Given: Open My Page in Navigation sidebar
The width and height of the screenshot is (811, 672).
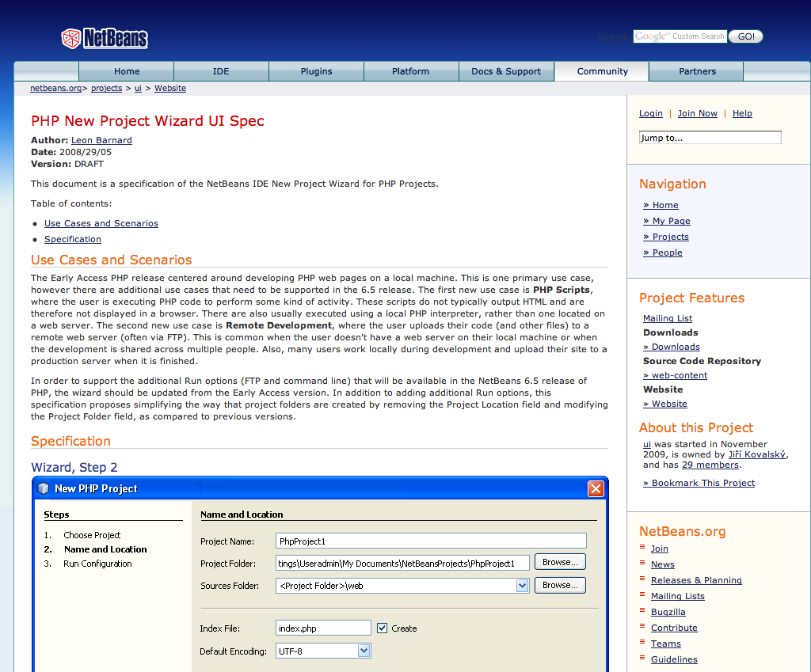Looking at the screenshot, I should (667, 222).
